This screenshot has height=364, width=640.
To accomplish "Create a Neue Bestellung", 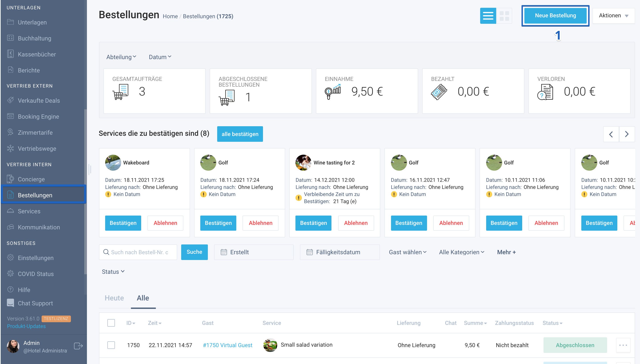I will click(x=555, y=16).
